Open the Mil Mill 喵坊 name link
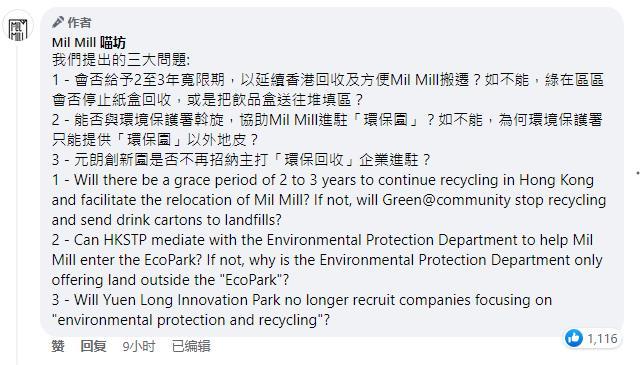 [89, 42]
